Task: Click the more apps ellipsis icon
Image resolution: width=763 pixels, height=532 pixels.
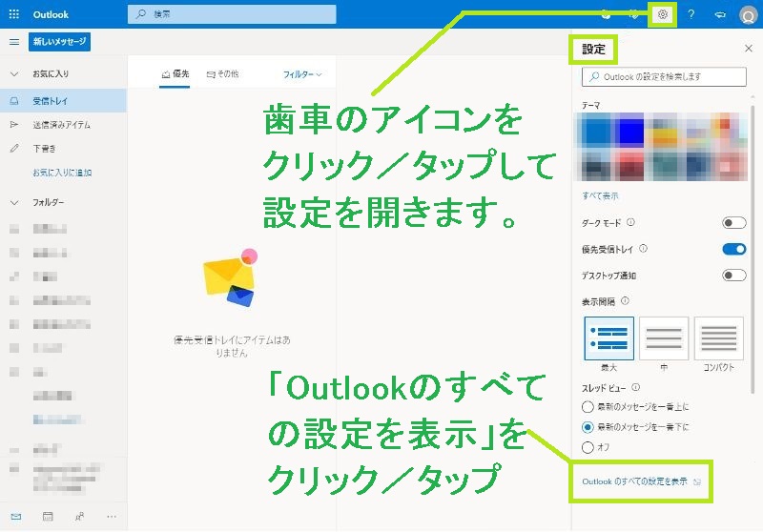Action: 112,517
